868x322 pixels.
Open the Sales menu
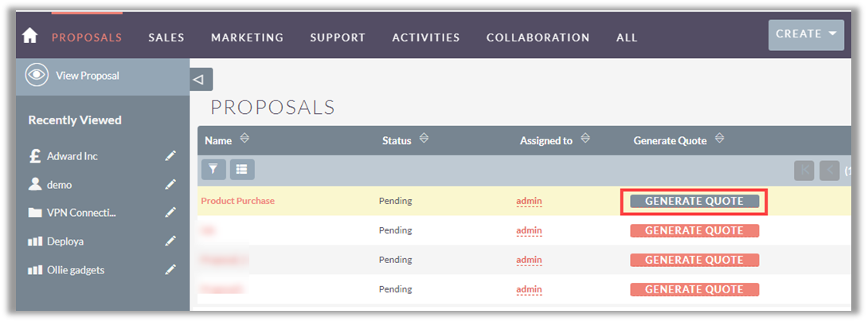(166, 37)
